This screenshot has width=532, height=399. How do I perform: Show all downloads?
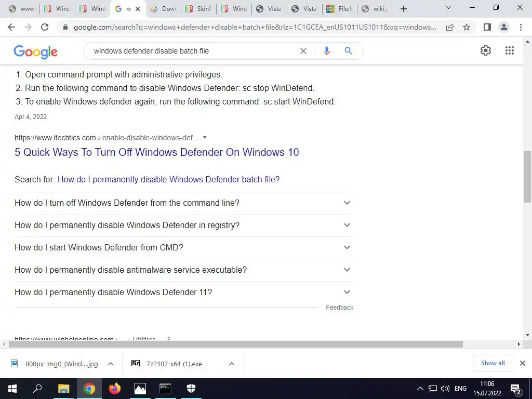[493, 363]
